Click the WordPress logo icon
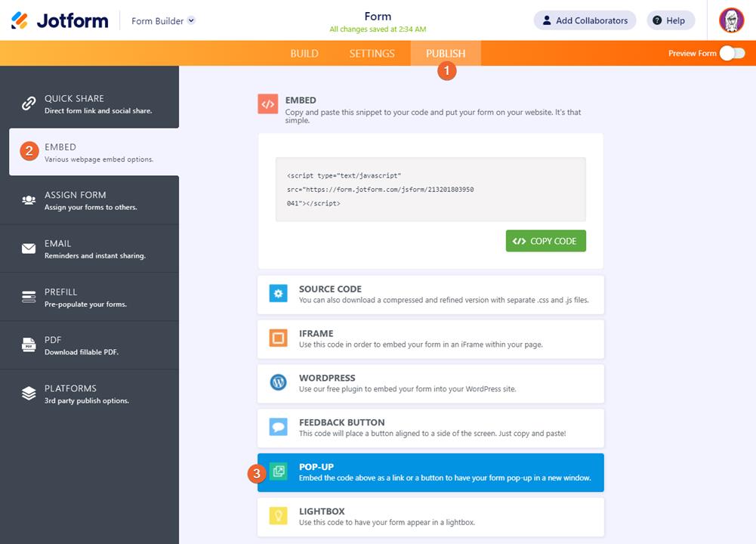Image resolution: width=756 pixels, height=544 pixels. [278, 382]
